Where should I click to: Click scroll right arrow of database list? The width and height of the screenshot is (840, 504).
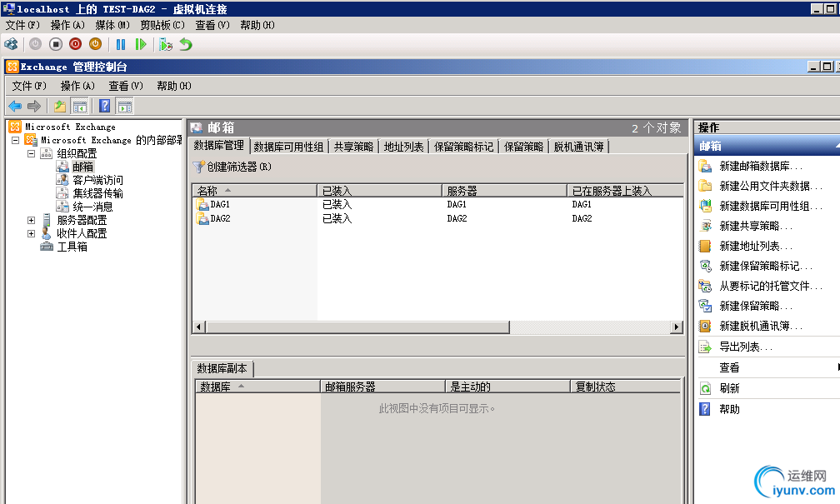(677, 327)
